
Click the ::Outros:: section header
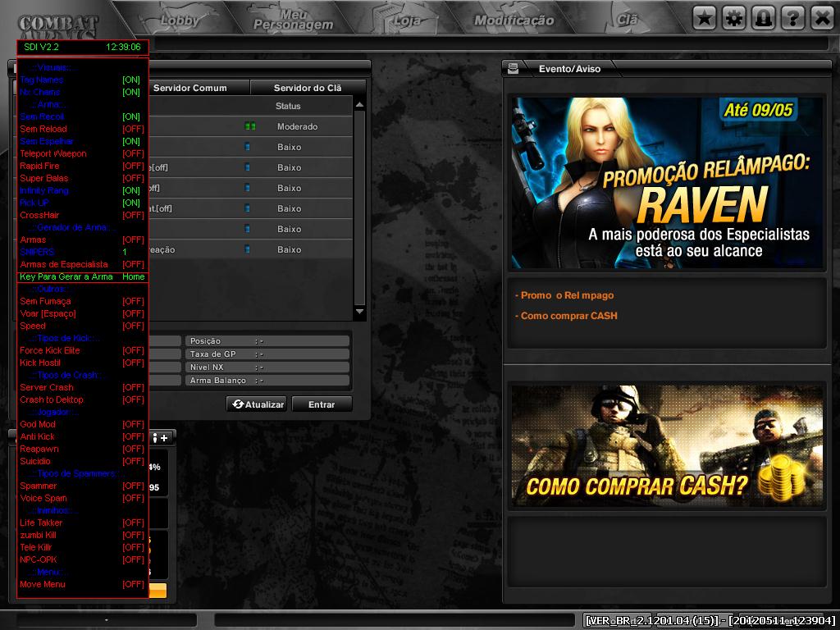(48, 290)
